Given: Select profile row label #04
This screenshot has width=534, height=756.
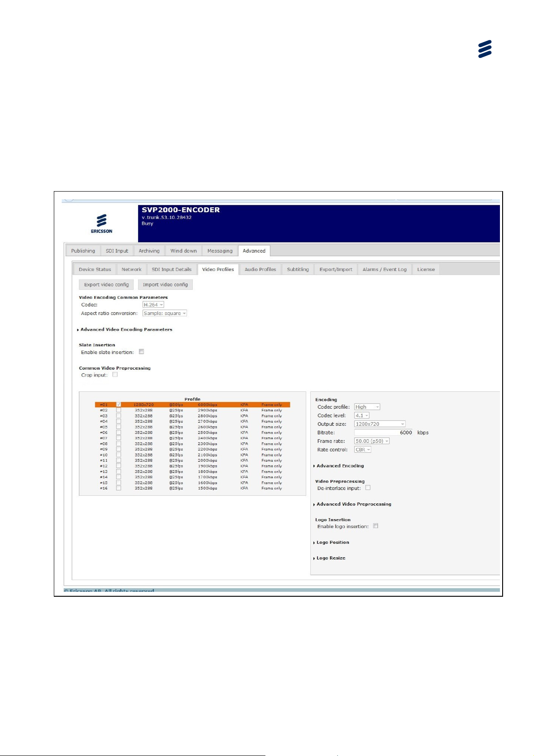Looking at the screenshot, I should tap(104, 421).
